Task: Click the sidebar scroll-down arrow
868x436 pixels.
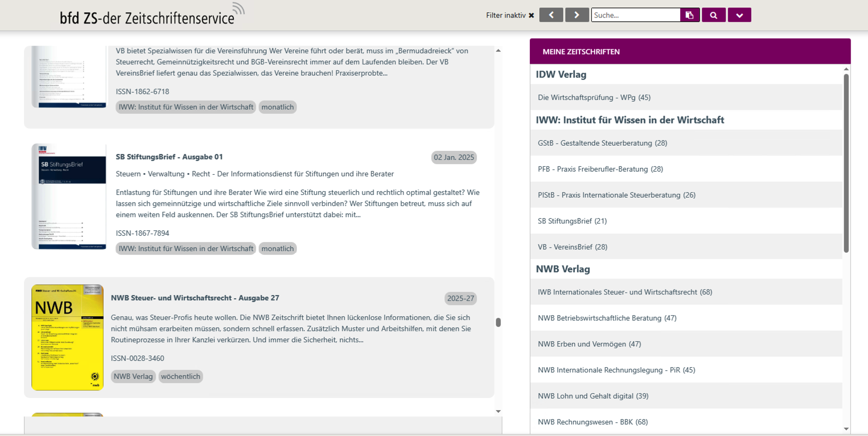Action: pos(846,429)
